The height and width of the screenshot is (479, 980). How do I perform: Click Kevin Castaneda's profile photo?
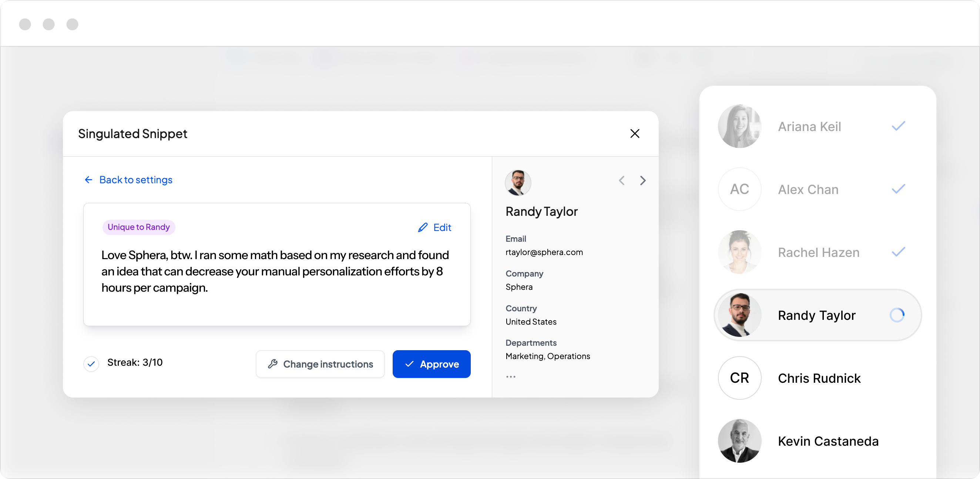(x=739, y=441)
